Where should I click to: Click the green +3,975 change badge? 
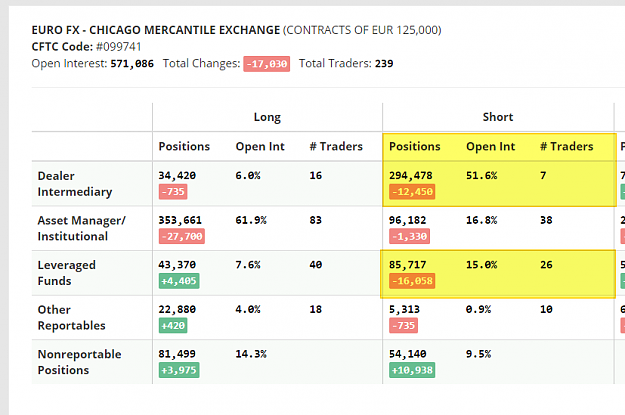(x=179, y=370)
